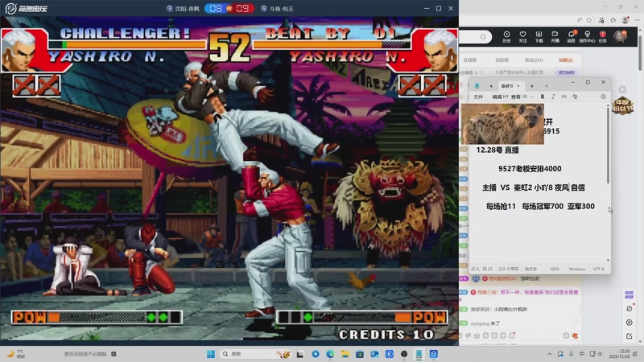Open annual fan festival badge

coord(622,106)
